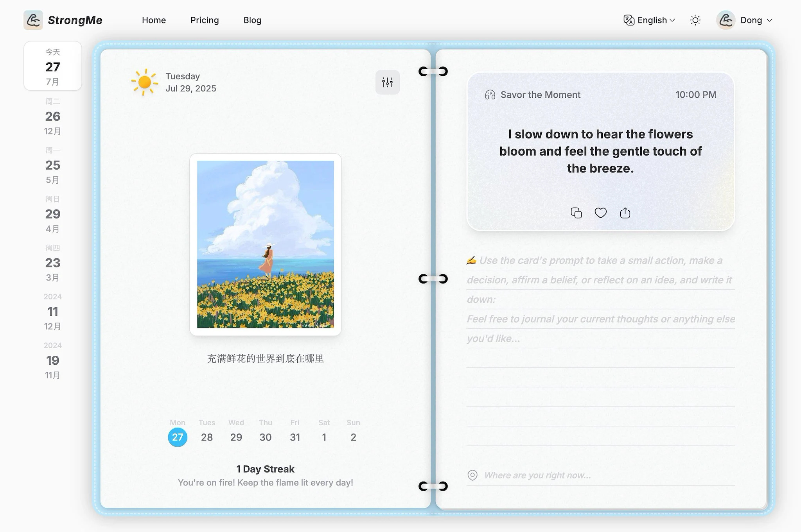Viewport: 801px width, 532px height.
Task: Click the sun weather icon
Action: [144, 82]
